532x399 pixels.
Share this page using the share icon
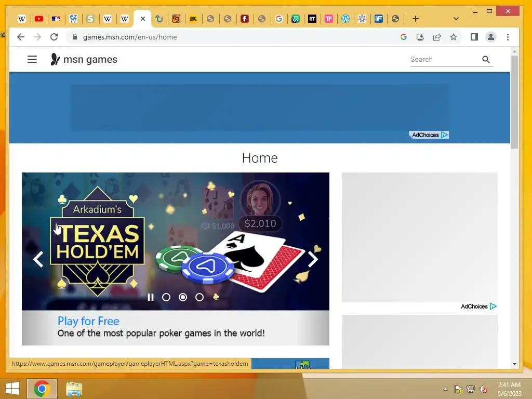coord(436,37)
